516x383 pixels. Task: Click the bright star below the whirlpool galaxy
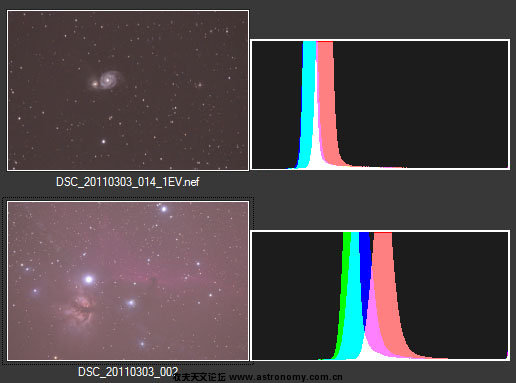[103, 142]
